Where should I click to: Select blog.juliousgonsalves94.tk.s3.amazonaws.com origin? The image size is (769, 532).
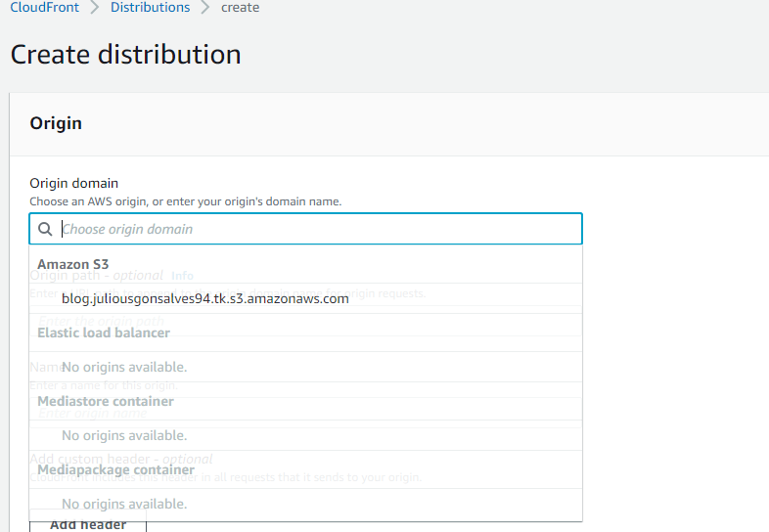click(305, 298)
